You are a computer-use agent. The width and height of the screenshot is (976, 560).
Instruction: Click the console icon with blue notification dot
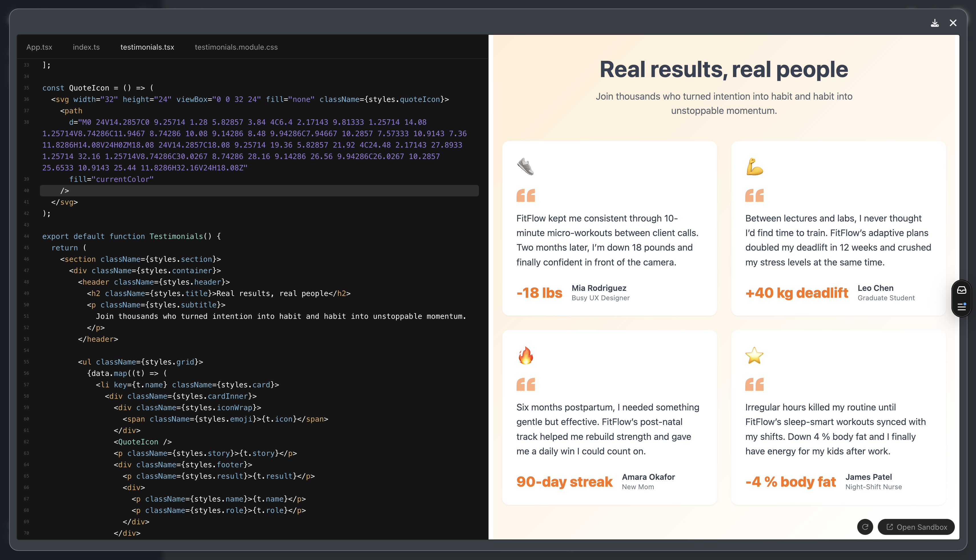click(x=962, y=307)
